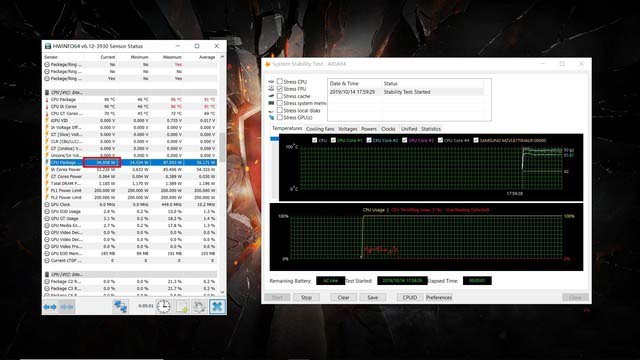The height and width of the screenshot is (360, 640).
Task: Click the GPU icon beside Stress GPU(s)
Action: 271,118
